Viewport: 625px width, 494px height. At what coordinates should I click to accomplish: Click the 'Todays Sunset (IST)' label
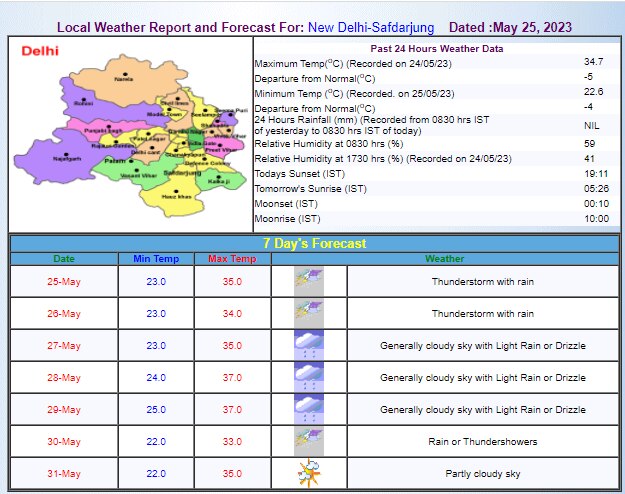(300, 174)
